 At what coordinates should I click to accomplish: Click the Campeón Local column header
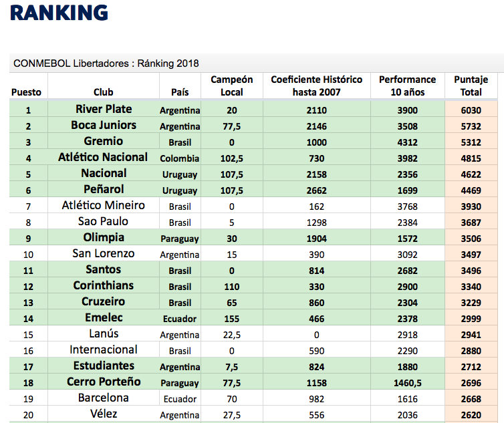232,86
